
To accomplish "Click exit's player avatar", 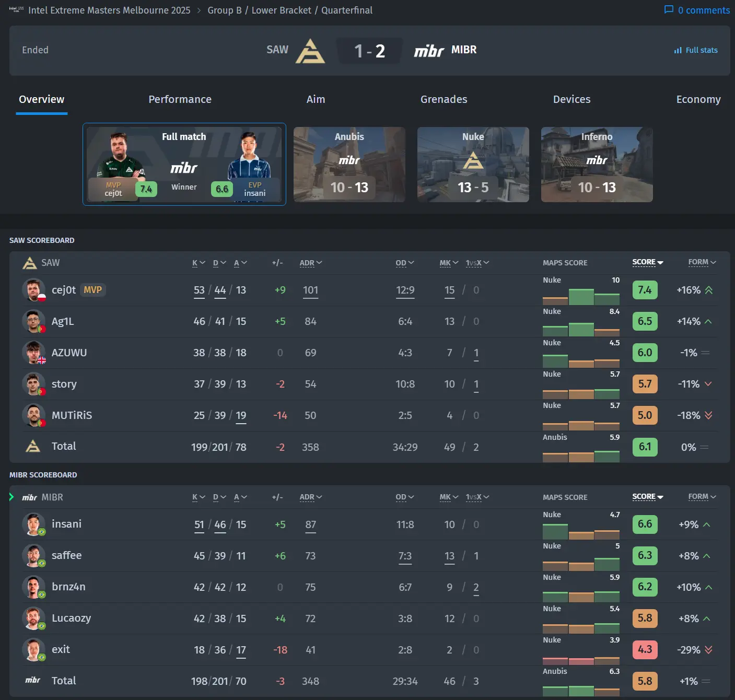I will (x=34, y=650).
